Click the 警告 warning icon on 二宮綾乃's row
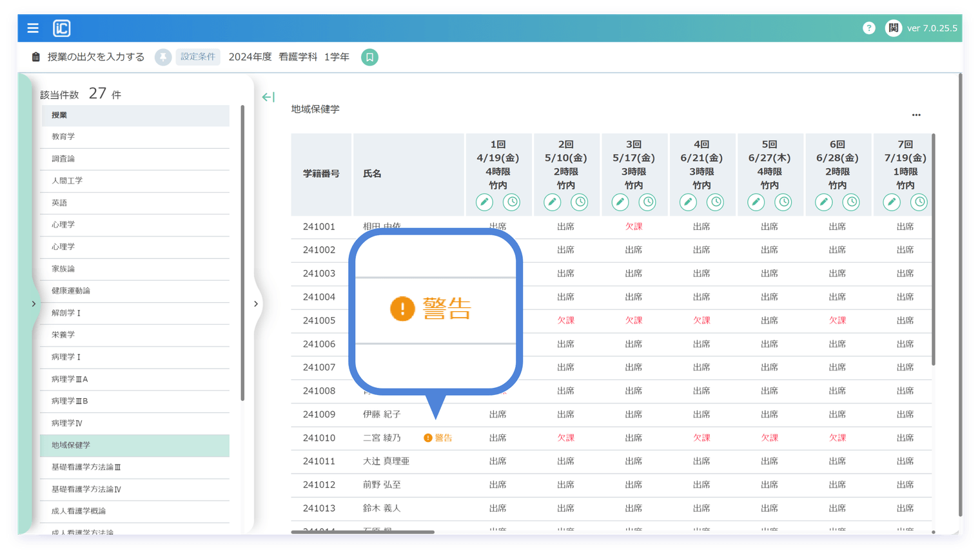 click(x=427, y=437)
